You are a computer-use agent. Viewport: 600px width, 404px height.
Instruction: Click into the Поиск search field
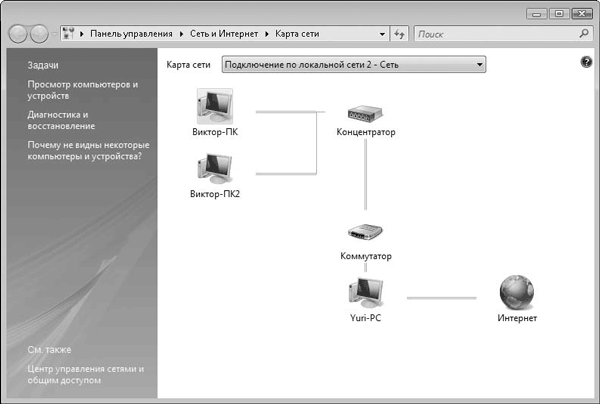point(495,34)
